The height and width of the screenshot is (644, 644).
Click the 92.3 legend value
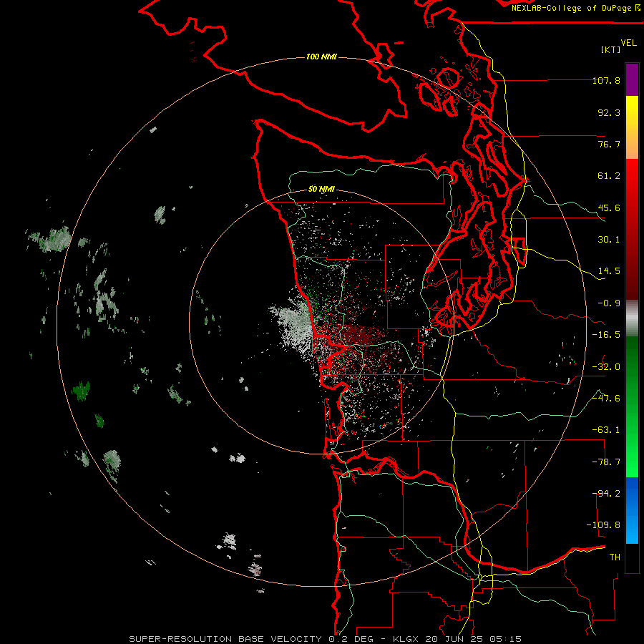coord(609,112)
